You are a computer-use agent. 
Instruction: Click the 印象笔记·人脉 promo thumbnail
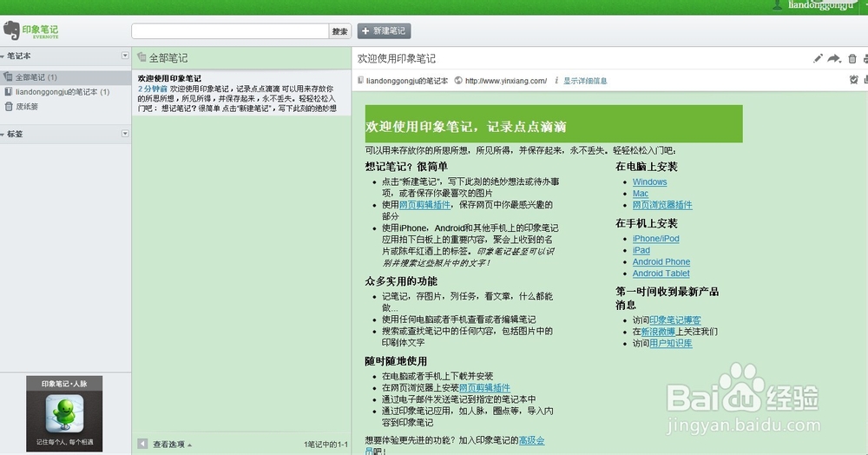pos(64,413)
